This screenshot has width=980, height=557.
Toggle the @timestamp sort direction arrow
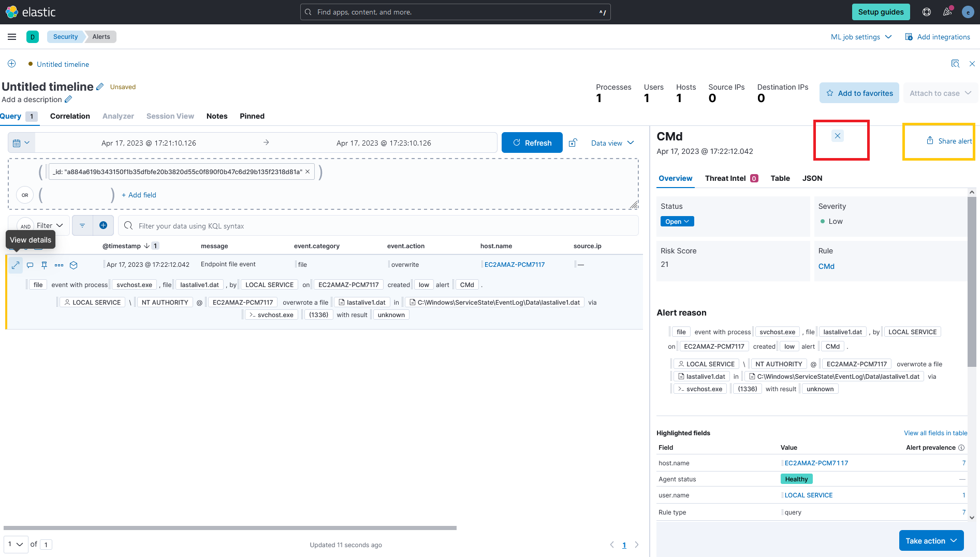click(145, 246)
